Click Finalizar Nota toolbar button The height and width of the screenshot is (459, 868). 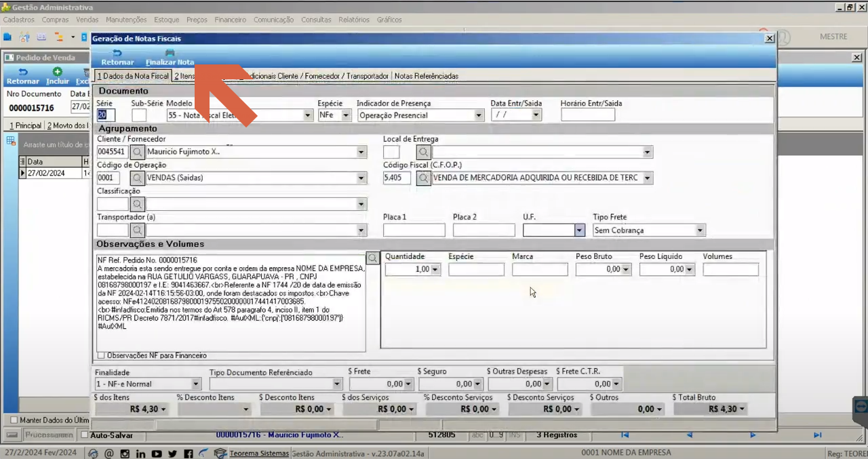170,57
